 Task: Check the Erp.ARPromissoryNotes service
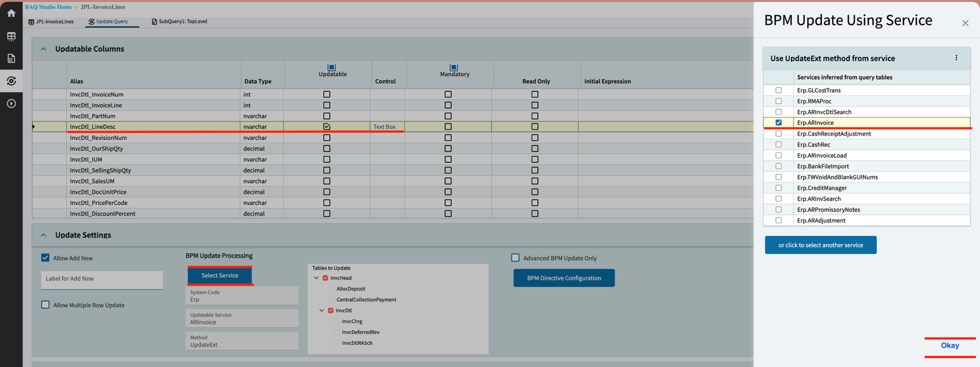pos(779,210)
